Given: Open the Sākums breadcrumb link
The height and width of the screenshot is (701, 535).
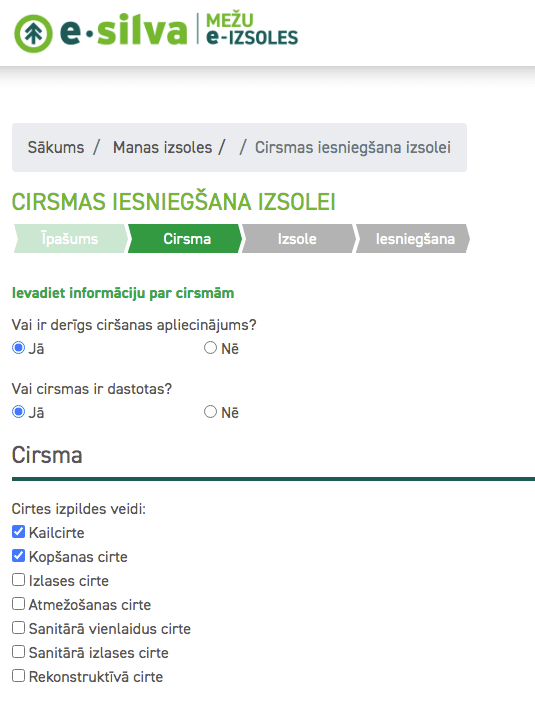Looking at the screenshot, I should (56, 148).
